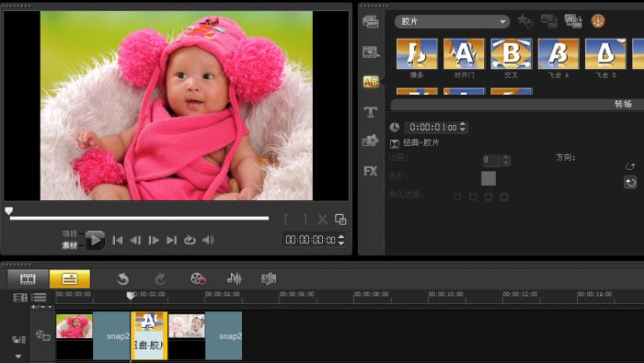Undo the last action in timeline toolbar

coord(122,279)
